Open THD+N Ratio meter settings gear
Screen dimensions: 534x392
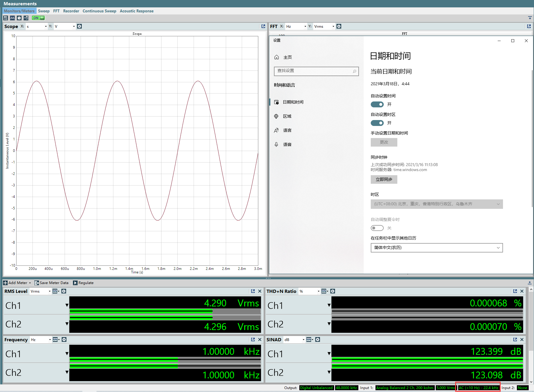pos(333,291)
